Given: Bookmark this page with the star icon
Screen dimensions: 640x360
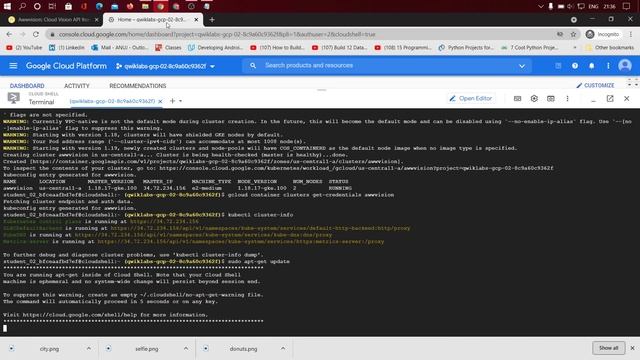Looking at the screenshot, I should [573, 34].
